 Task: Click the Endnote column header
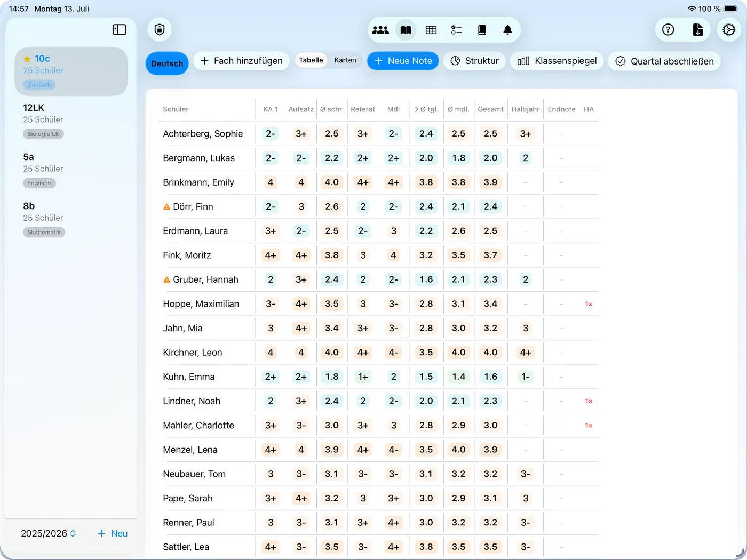(x=561, y=109)
